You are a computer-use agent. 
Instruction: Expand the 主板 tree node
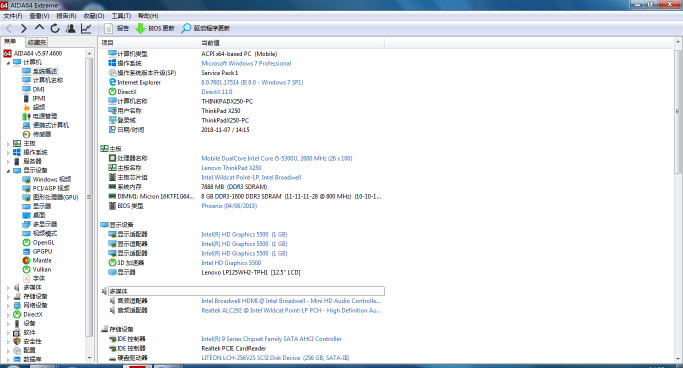8,143
